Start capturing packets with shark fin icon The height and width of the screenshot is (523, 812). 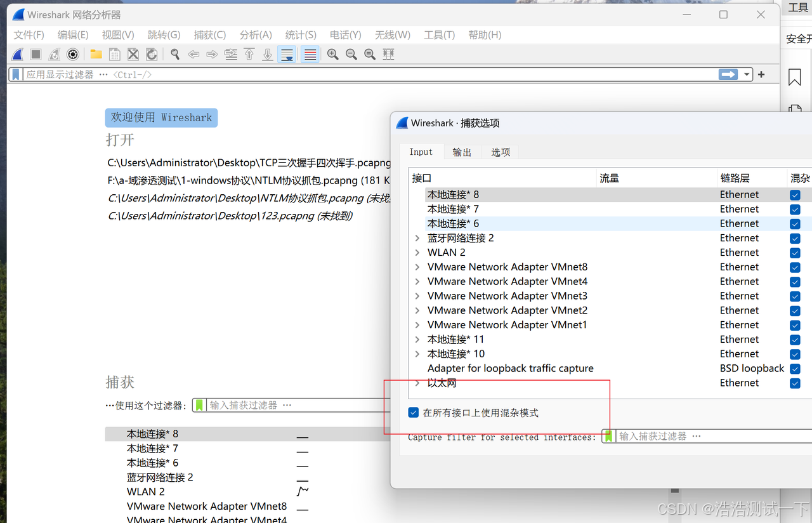pyautogui.click(x=18, y=55)
